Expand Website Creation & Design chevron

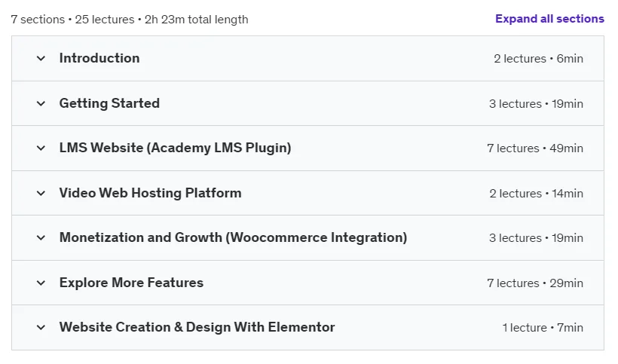[41, 327]
